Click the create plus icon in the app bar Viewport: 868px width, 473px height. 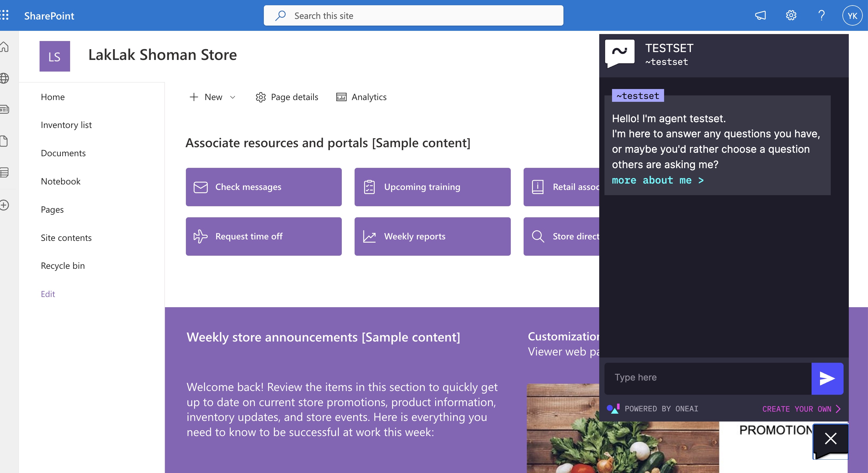click(x=4, y=205)
